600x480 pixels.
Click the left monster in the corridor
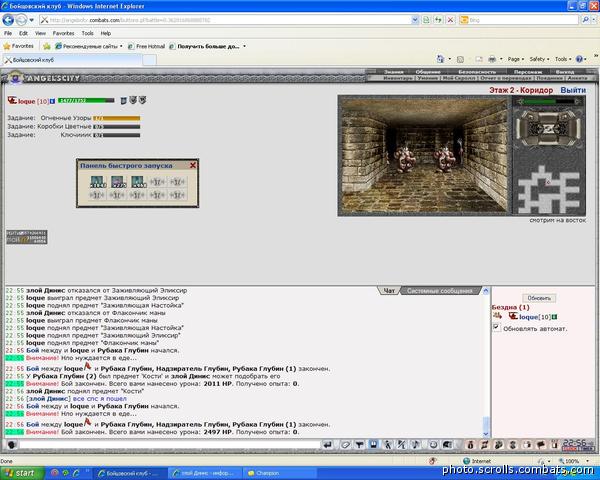[405, 158]
